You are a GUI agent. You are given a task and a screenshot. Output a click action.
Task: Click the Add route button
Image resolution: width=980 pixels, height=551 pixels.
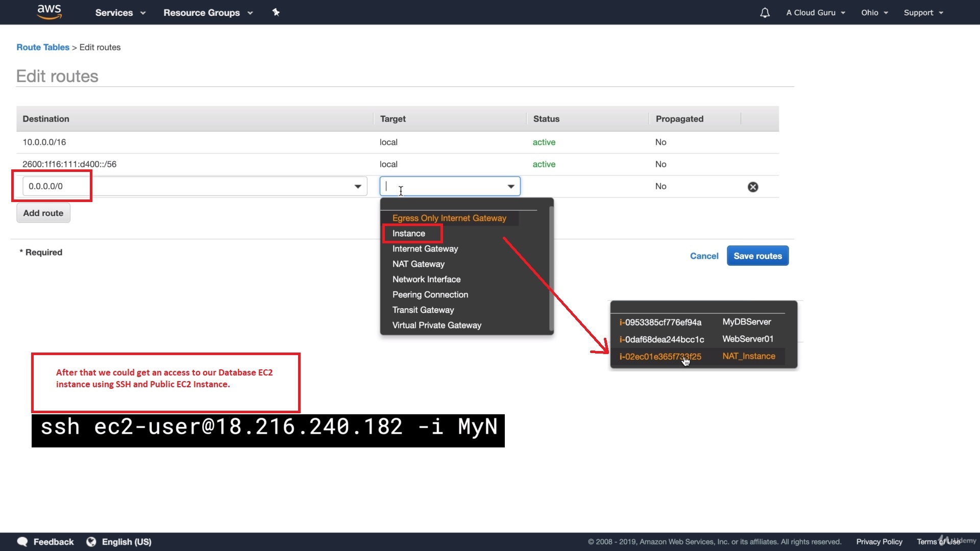(x=43, y=213)
